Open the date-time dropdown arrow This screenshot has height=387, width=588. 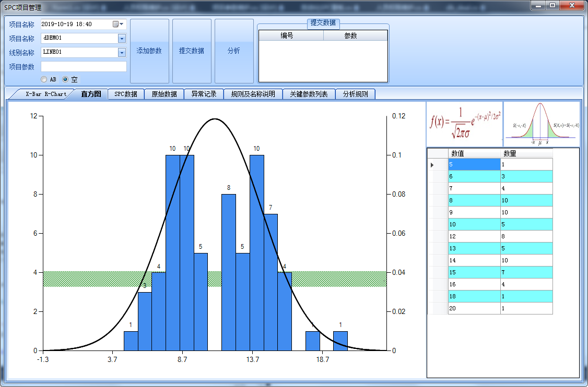(122, 24)
